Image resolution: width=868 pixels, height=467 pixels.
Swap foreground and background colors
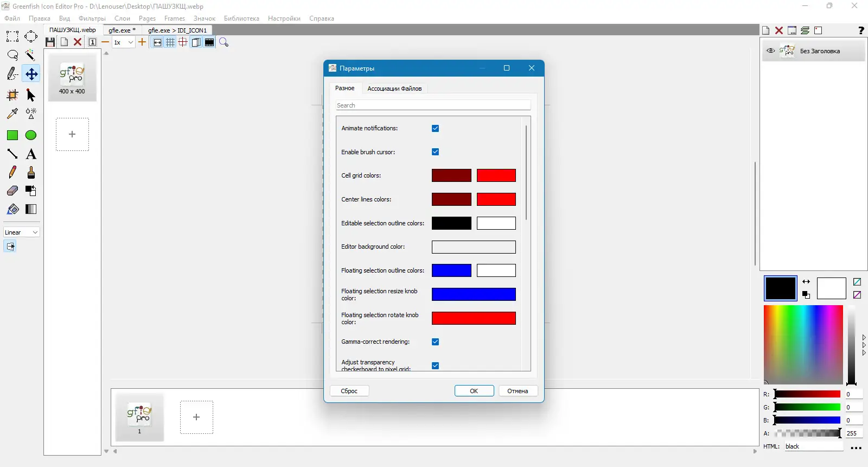click(x=806, y=282)
